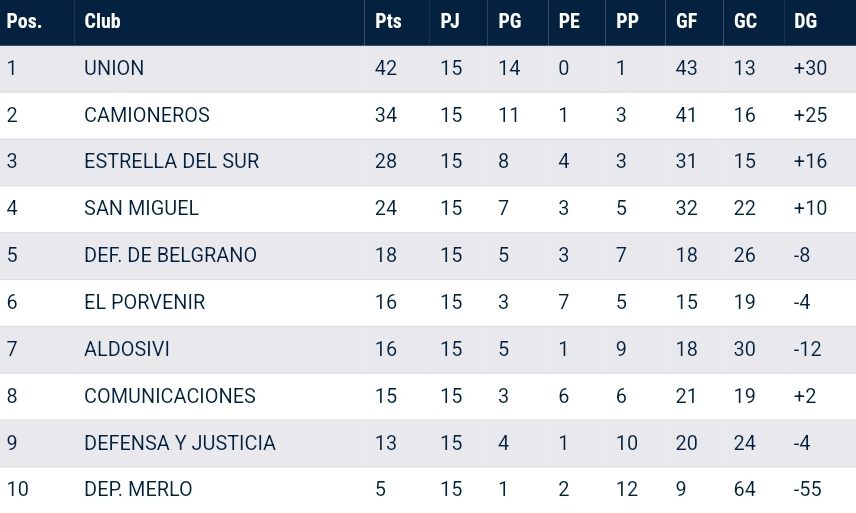Viewport: 856px width, 513px height.
Task: Select EL PORVENIR club name
Action: pyautogui.click(x=145, y=302)
